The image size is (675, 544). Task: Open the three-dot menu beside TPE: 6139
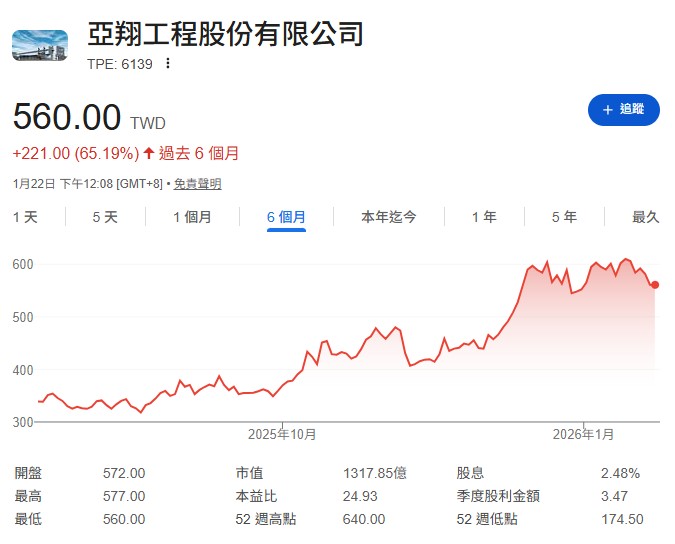pyautogui.click(x=168, y=64)
